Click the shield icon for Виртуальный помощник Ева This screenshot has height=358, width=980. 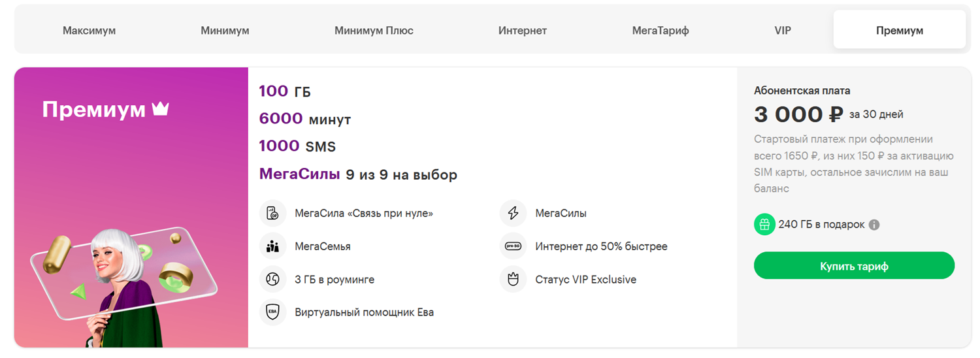pyautogui.click(x=272, y=312)
